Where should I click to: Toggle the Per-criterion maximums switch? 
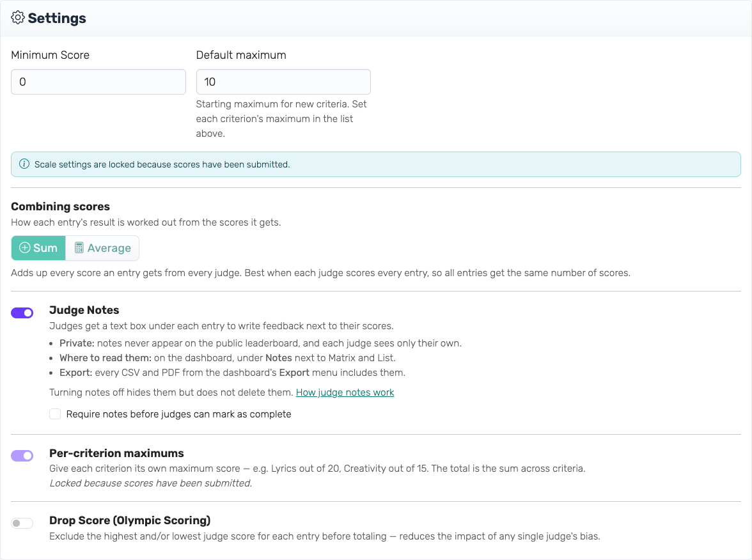[22, 455]
